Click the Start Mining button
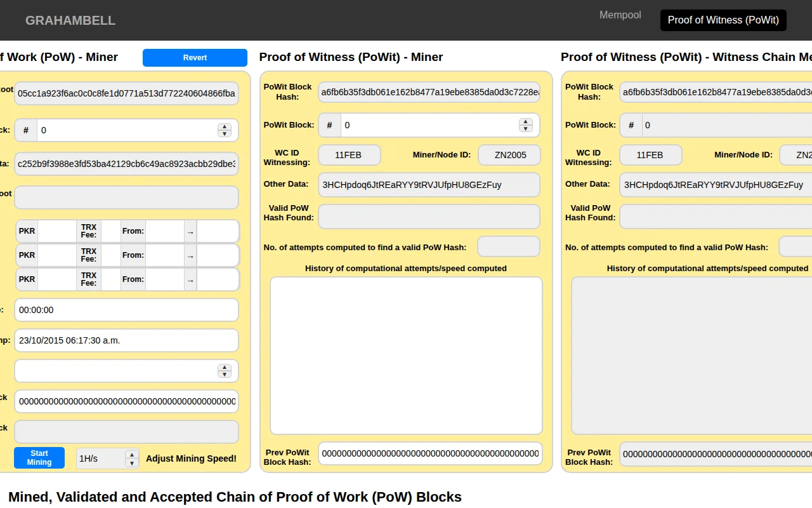The height and width of the screenshot is (508, 812). pos(39,458)
